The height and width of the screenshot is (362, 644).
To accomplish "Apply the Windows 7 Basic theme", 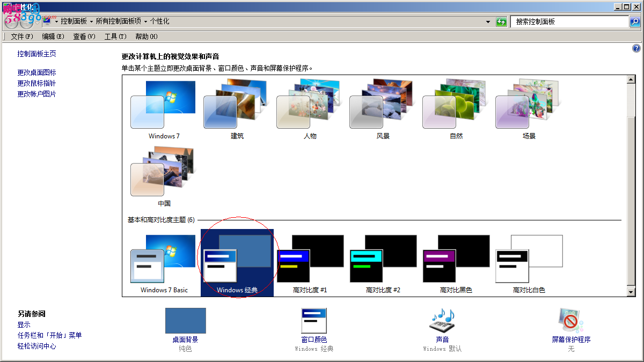I will (x=164, y=263).
